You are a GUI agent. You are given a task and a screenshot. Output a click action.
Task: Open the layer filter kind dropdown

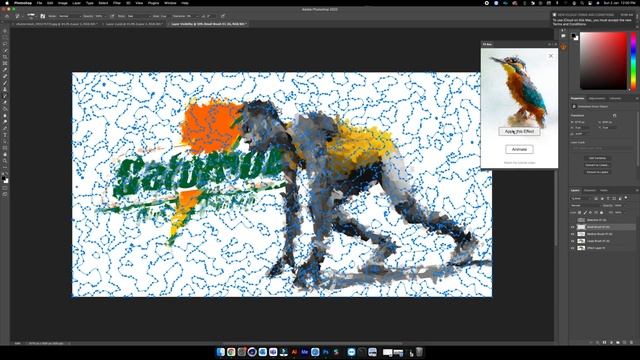(x=581, y=198)
